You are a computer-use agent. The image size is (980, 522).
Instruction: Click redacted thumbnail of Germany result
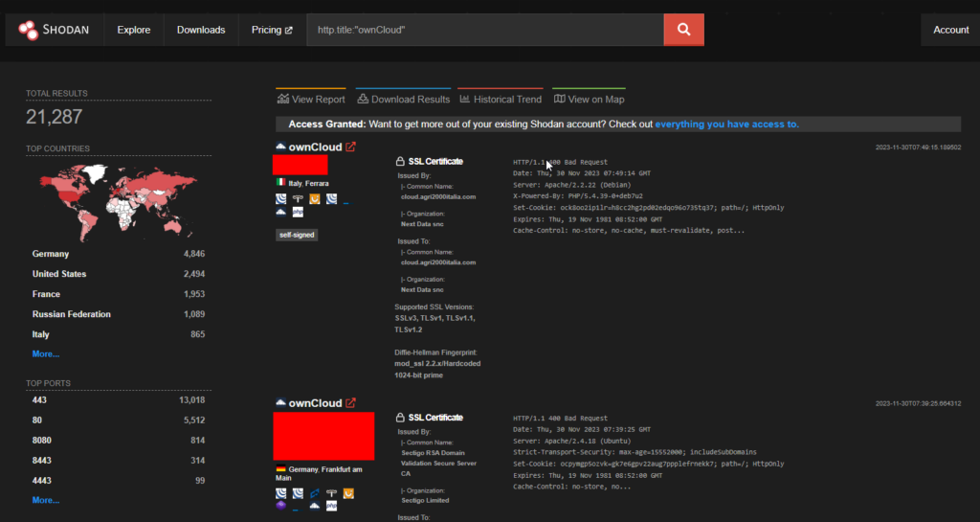(x=323, y=437)
